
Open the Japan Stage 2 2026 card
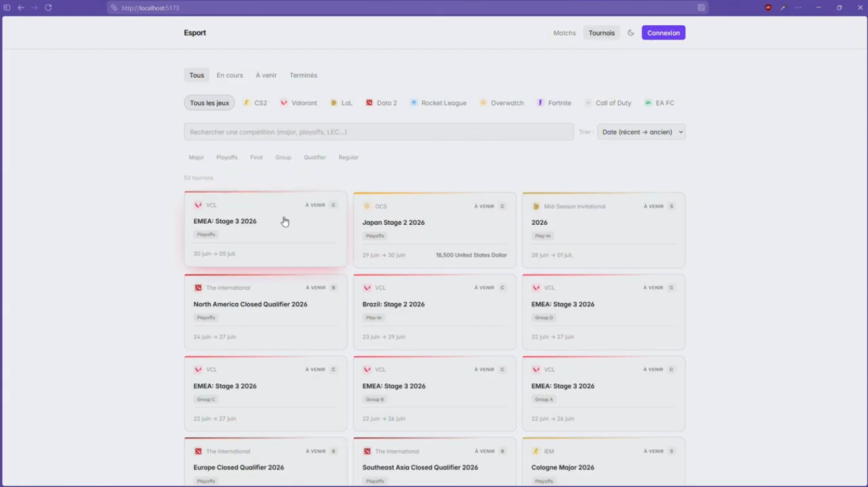(434, 230)
